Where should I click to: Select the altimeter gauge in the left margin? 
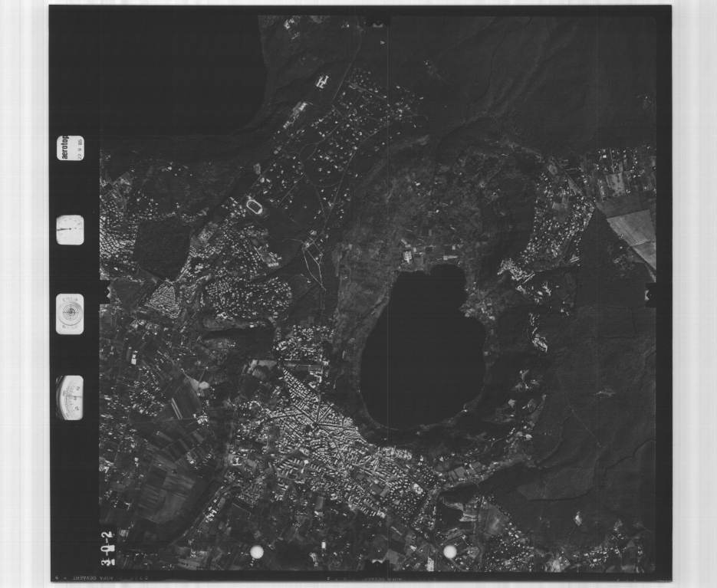point(70,398)
